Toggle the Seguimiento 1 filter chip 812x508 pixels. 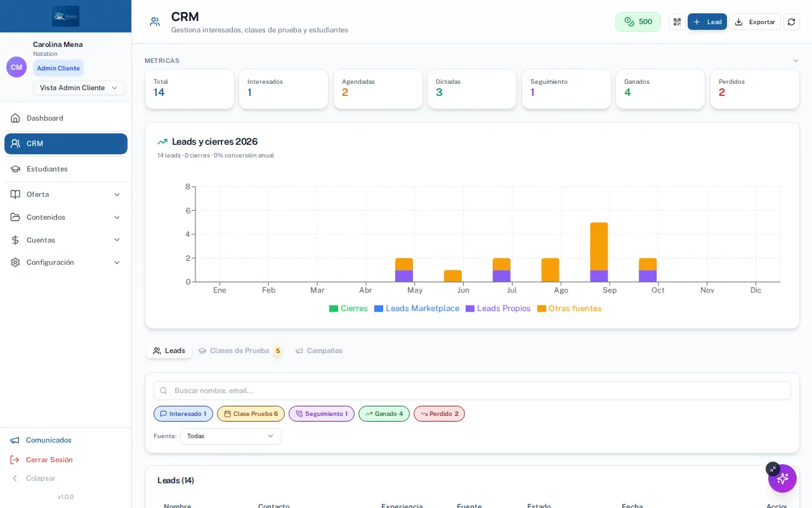tap(322, 414)
